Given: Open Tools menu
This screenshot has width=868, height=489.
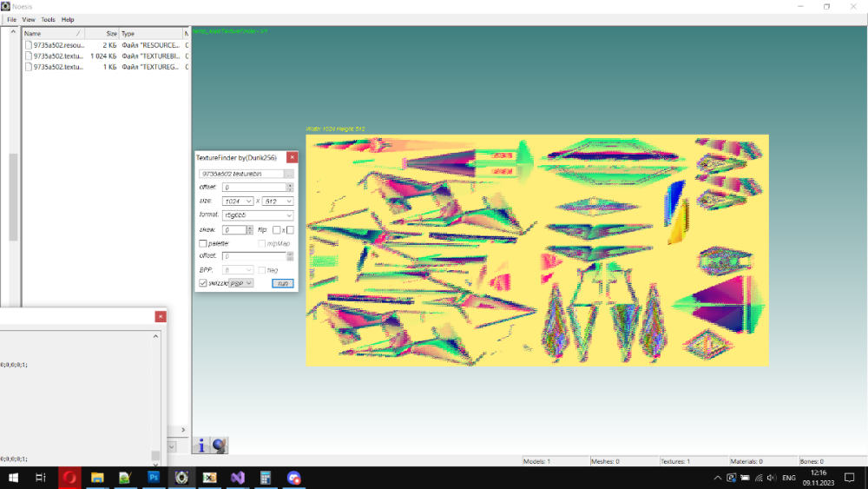Looking at the screenshot, I should click(x=48, y=19).
